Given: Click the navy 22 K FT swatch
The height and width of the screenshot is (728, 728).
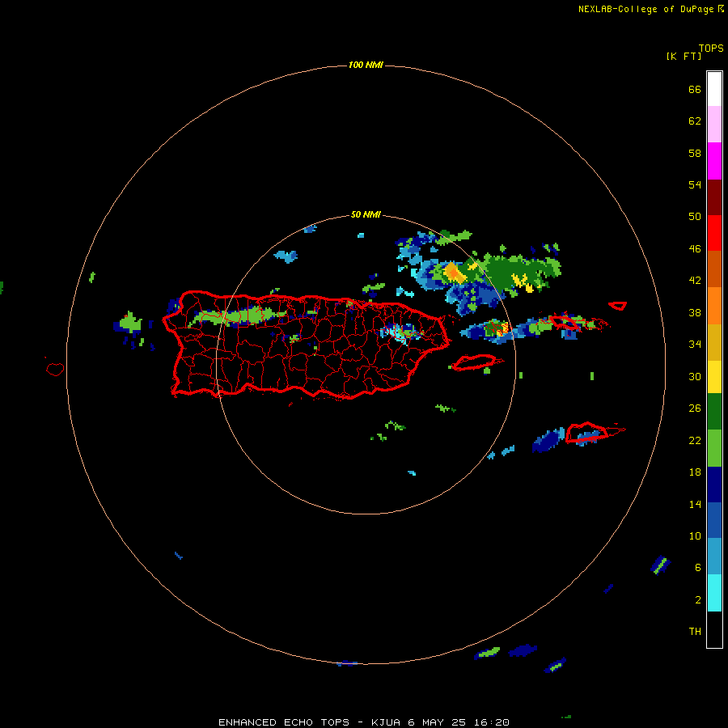Looking at the screenshot, I should click(x=714, y=485).
